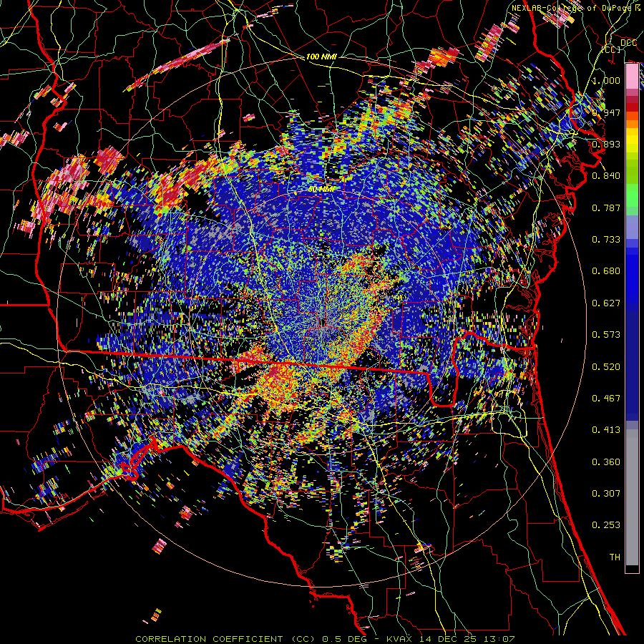Click the 0.573 legend value

pyautogui.click(x=606, y=335)
